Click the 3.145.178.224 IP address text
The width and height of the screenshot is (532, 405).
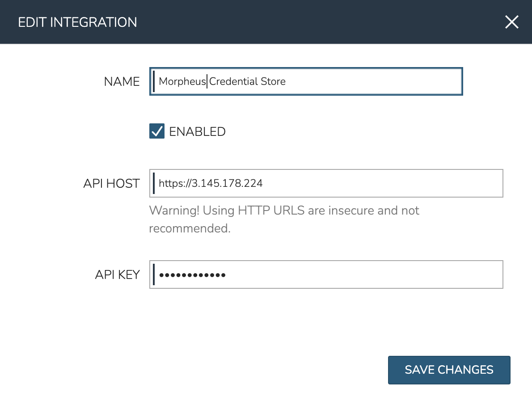point(227,183)
